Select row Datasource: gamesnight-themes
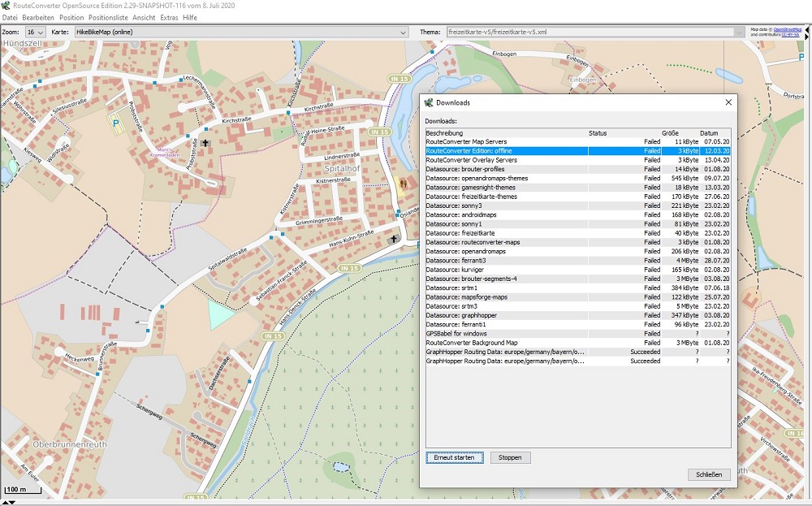The height and width of the screenshot is (506, 812). (578, 188)
